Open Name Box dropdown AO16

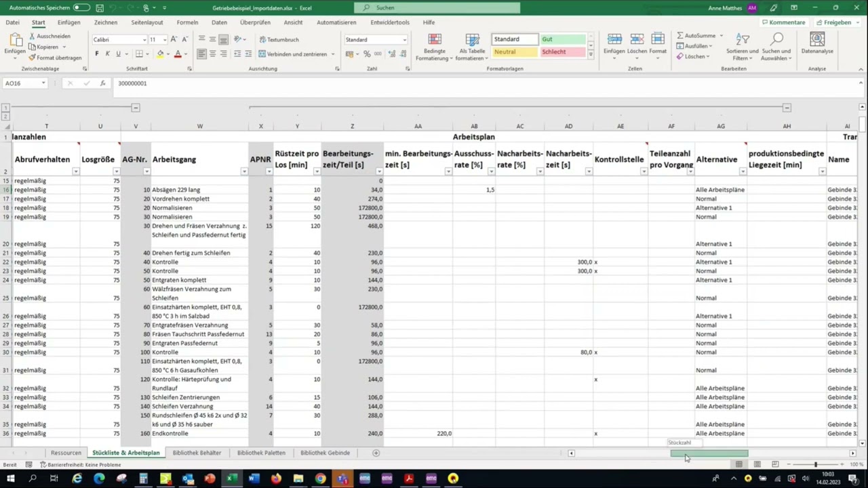pyautogui.click(x=43, y=83)
